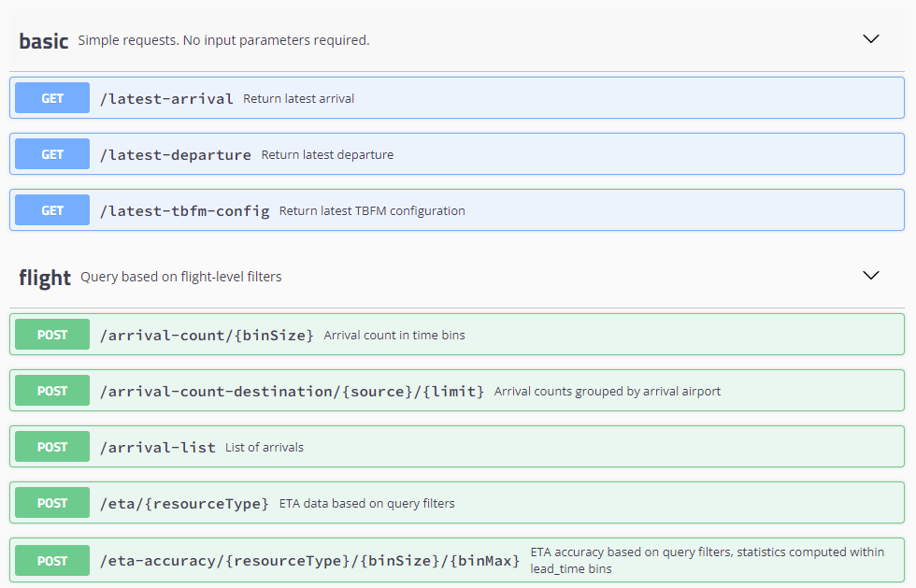Open the /arrival-count-destination/{source}/{limit} path
Viewport: 916px width, 588px height.
pyautogui.click(x=292, y=391)
